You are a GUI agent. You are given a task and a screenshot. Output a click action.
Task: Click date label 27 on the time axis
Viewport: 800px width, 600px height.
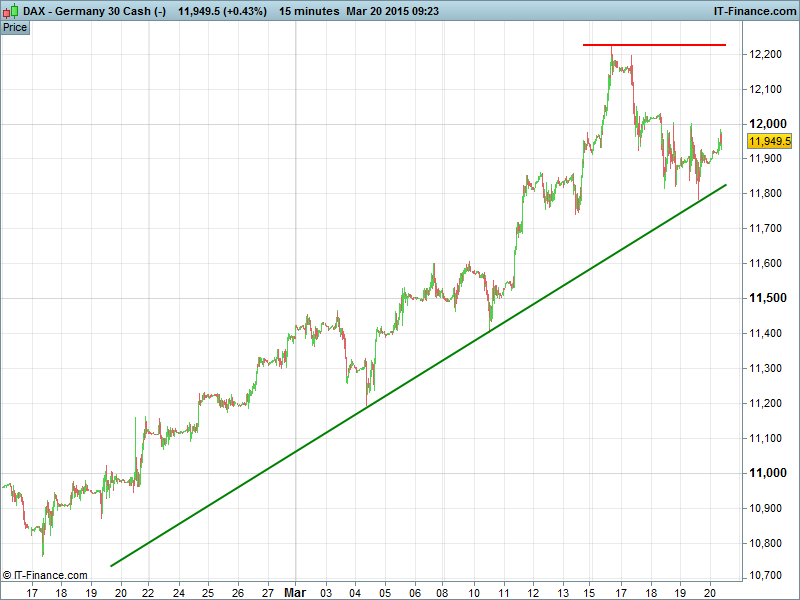coord(267,592)
